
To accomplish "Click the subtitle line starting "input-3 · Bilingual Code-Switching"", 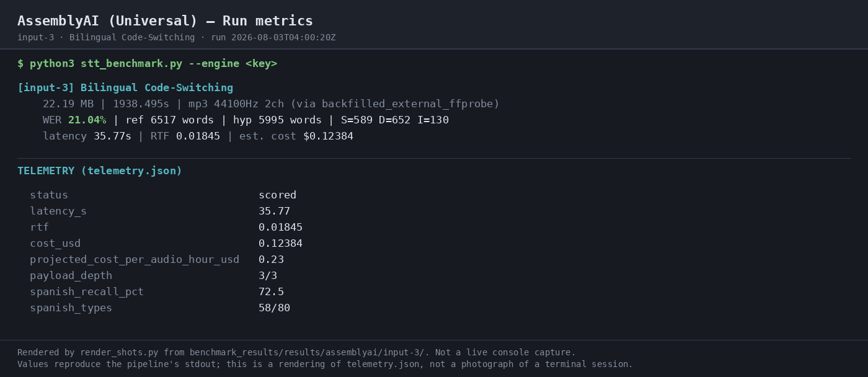I will click(177, 38).
